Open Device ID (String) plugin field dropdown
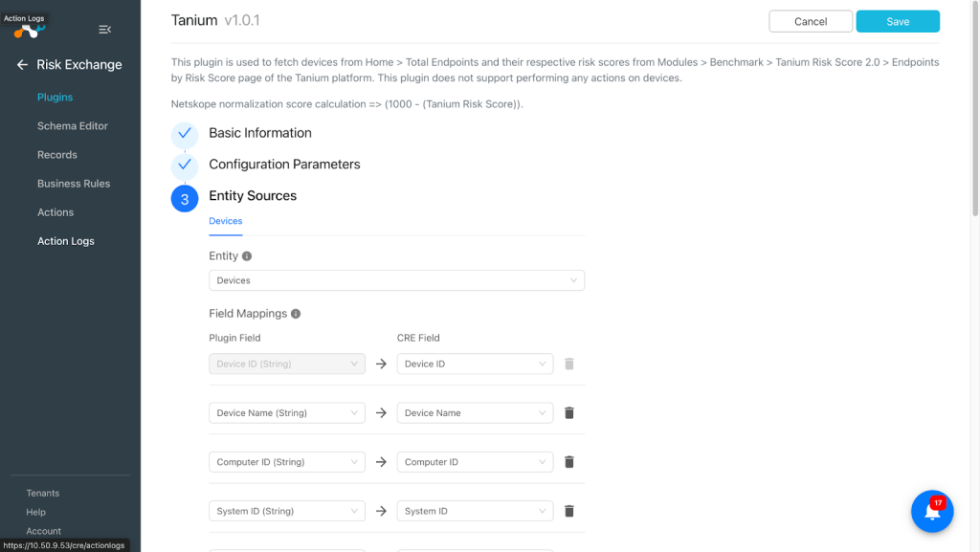This screenshot has height=552, width=980. click(287, 364)
